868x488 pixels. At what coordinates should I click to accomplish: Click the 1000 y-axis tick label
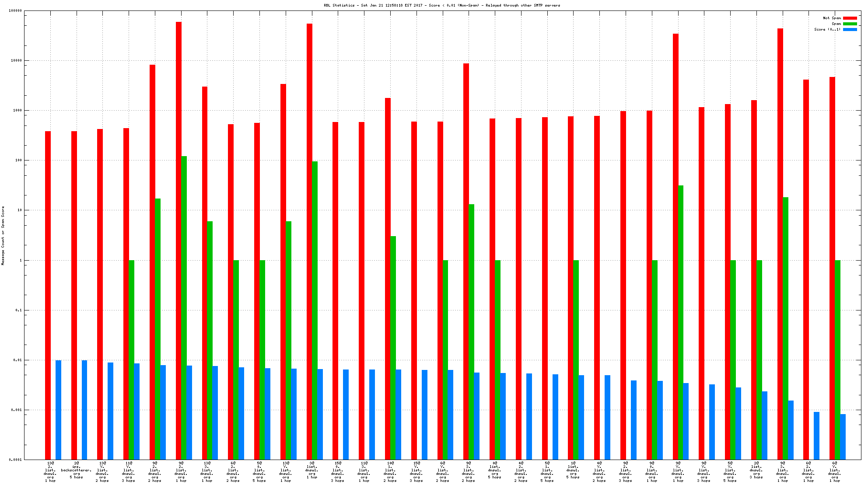click(17, 110)
